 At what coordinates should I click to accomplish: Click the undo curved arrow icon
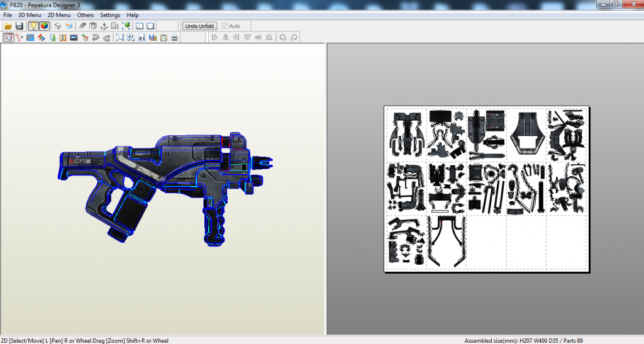coord(96,37)
